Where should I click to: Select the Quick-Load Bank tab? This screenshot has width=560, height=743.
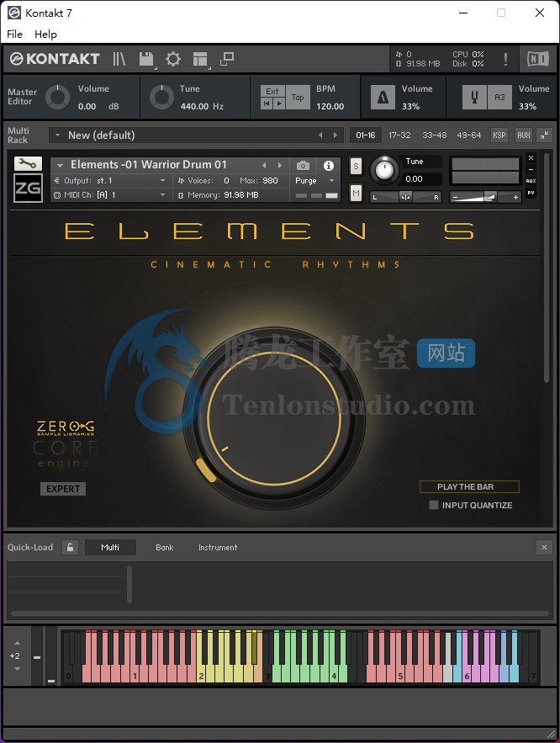pos(165,547)
